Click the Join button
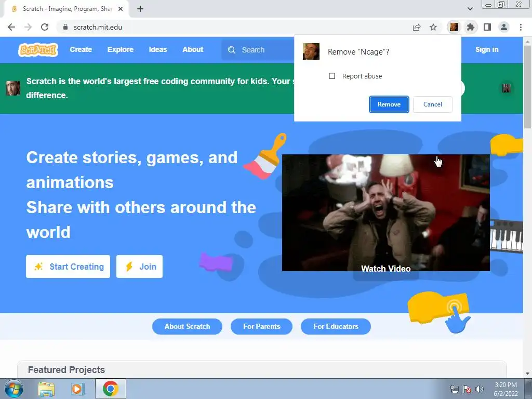The height and width of the screenshot is (399, 532). click(139, 267)
